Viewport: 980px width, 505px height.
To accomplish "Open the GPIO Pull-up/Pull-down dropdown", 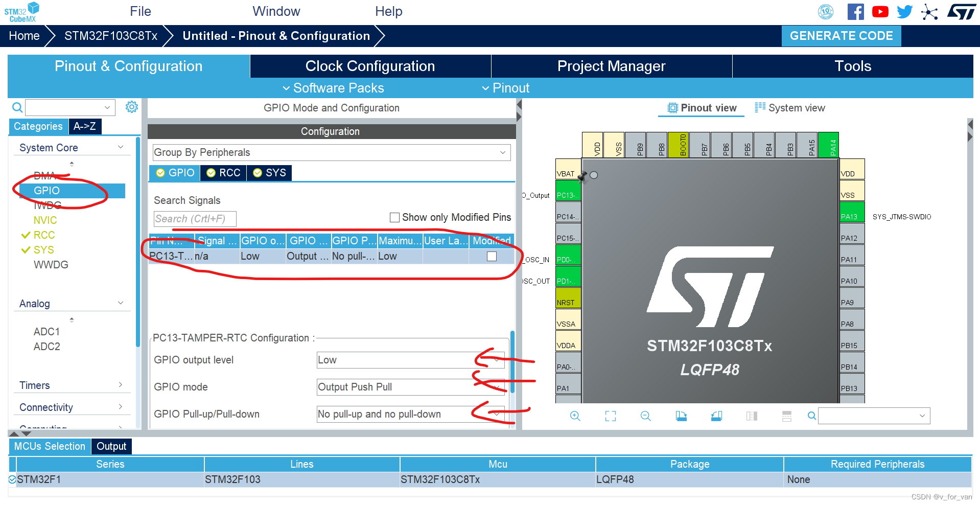I will point(411,414).
